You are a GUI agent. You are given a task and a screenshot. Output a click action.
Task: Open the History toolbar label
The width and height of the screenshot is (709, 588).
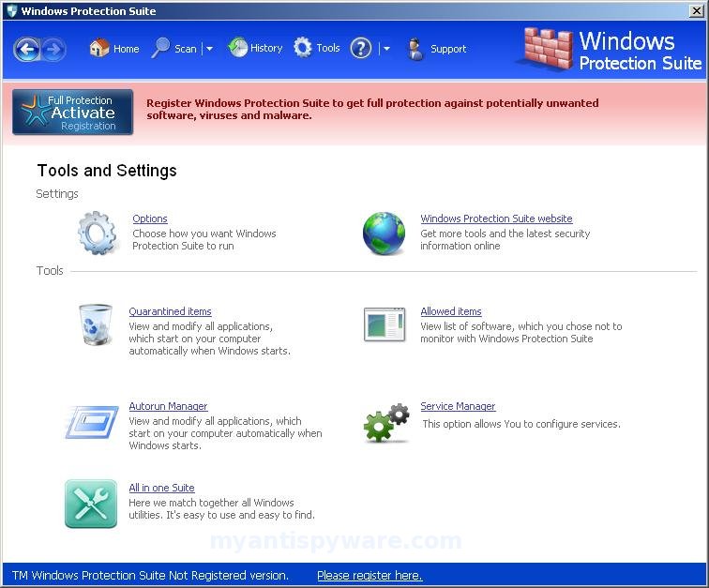(266, 48)
